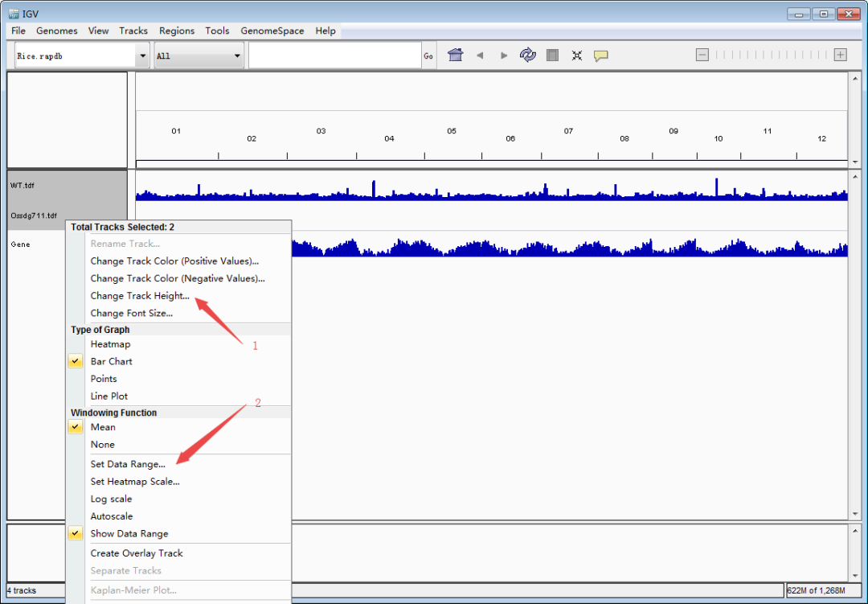Screen dimensions: 868x604
Task: Click the resize tracks to fit icon
Action: click(x=577, y=55)
